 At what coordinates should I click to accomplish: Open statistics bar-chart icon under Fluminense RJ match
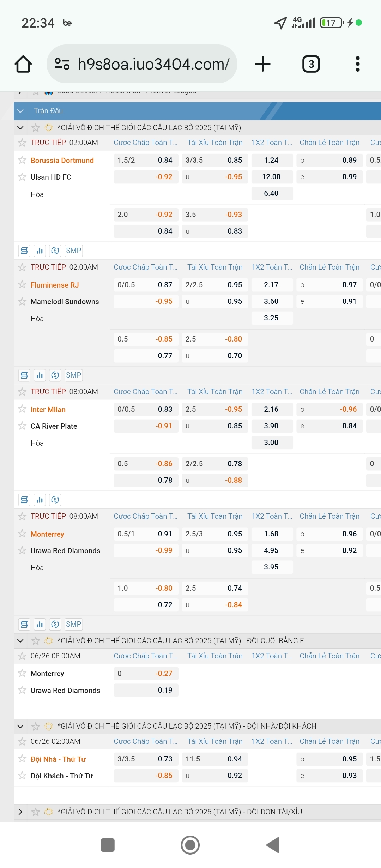click(40, 375)
